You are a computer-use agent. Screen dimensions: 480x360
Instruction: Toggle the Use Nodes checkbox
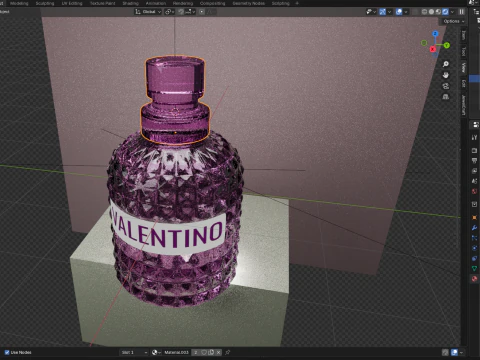coord(7,352)
